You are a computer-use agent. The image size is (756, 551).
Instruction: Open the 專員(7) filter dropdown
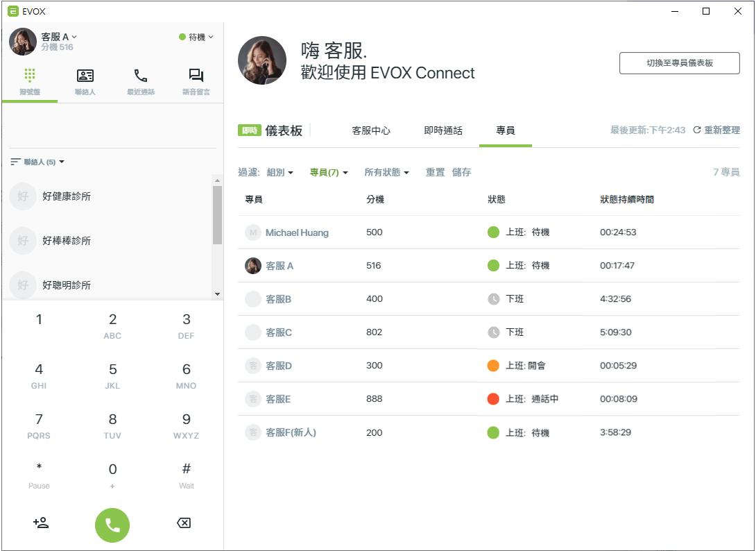point(329,172)
